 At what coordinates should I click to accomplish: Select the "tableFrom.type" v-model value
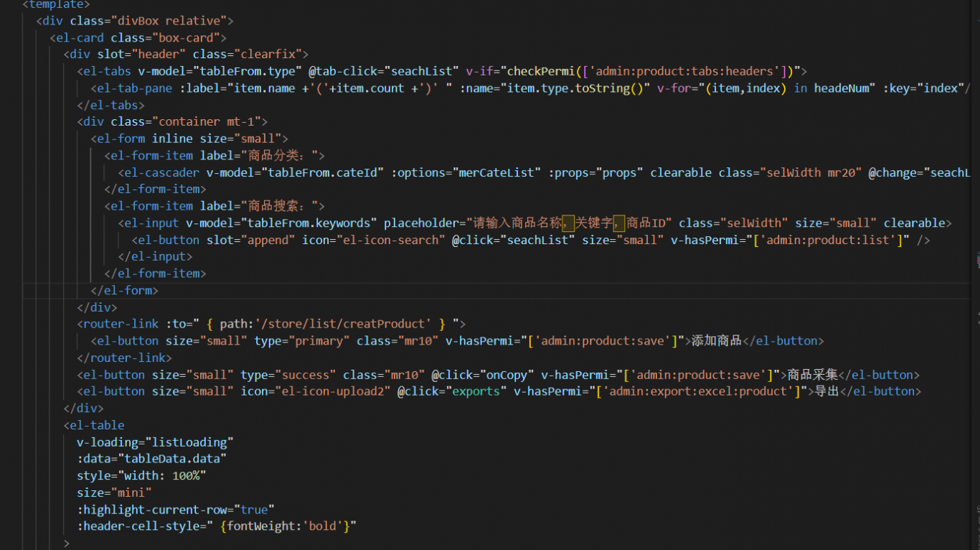pos(247,71)
